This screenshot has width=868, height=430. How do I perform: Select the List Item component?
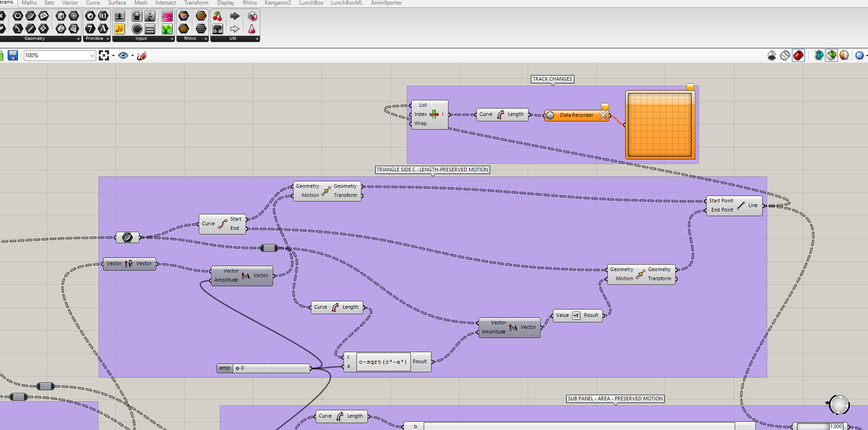point(430,114)
